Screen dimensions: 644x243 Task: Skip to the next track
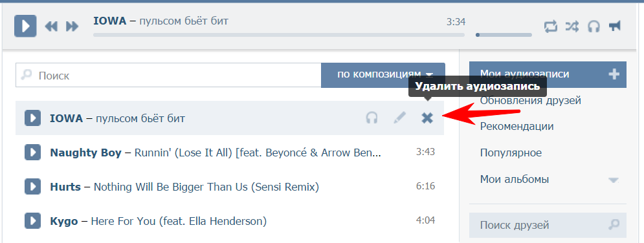click(72, 26)
